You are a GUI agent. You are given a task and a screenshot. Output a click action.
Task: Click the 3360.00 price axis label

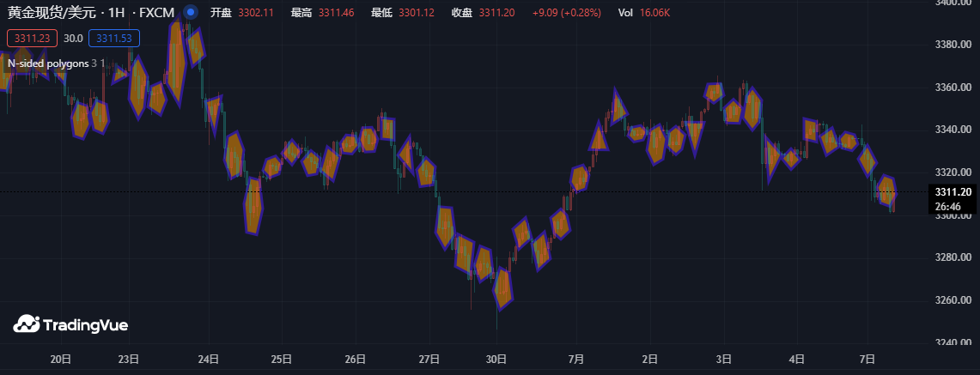pos(953,88)
